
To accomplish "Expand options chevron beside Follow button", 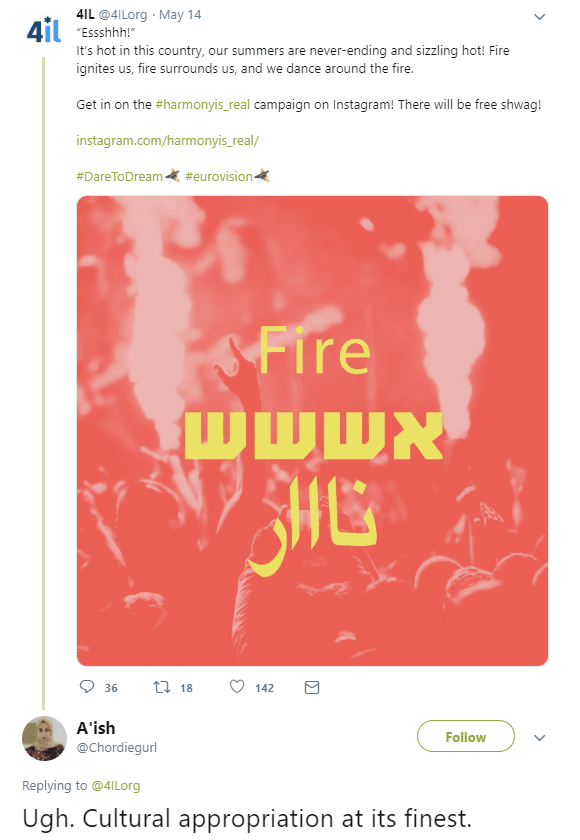I will 539,738.
